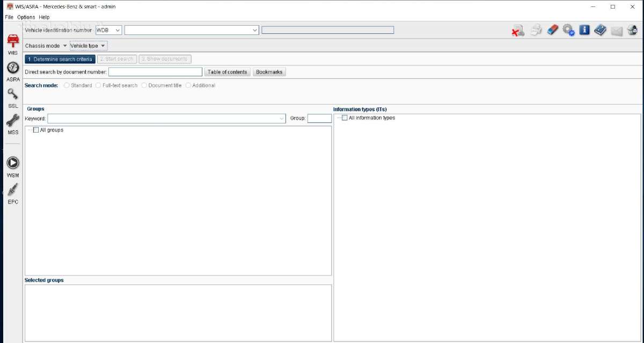
Task: Click the eraser clear icon
Action: click(553, 30)
